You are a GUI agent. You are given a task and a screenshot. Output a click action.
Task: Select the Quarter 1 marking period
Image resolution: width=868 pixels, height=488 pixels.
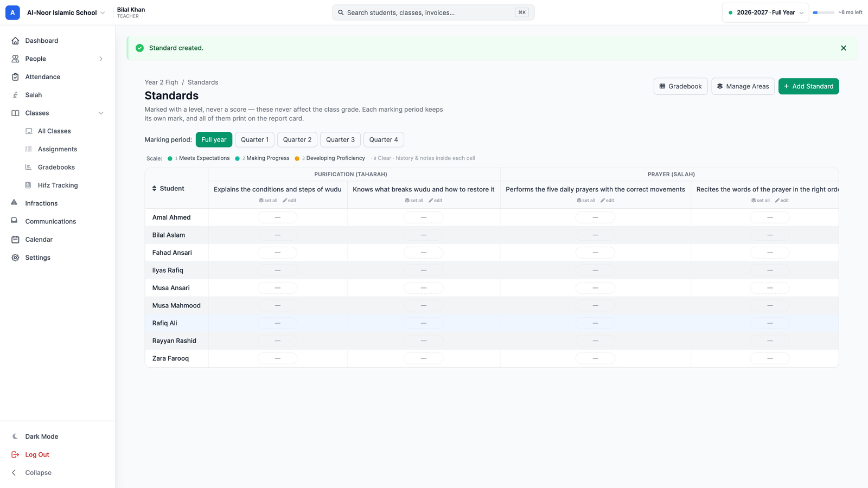click(254, 140)
